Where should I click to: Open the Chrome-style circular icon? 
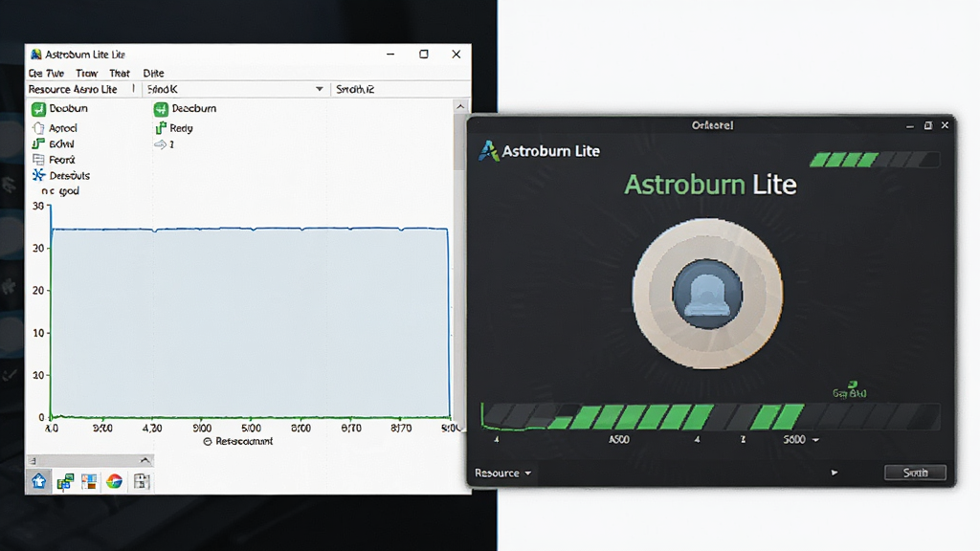click(x=115, y=482)
